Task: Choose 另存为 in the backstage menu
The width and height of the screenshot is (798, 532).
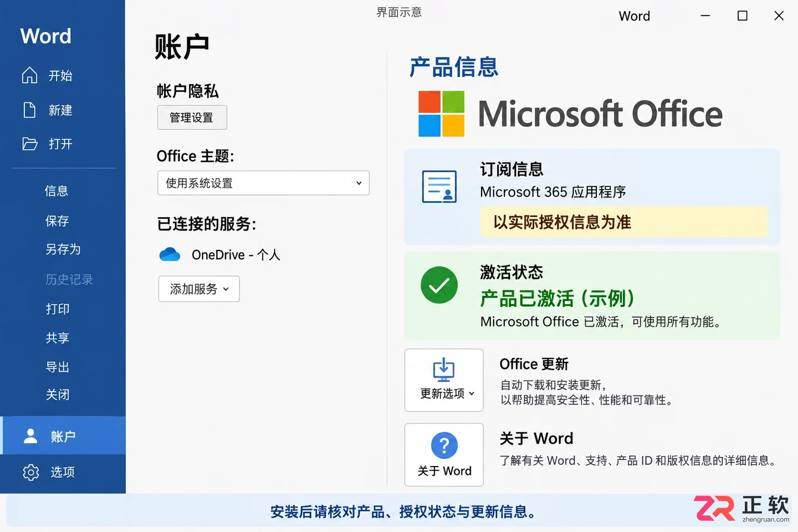Action: pos(63,249)
